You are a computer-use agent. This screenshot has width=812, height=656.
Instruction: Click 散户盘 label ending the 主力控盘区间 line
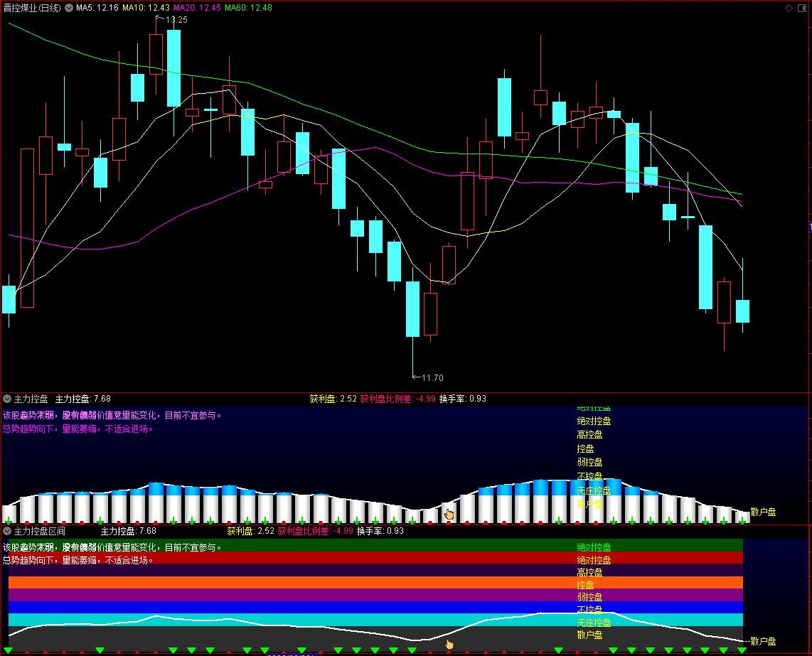pos(764,642)
